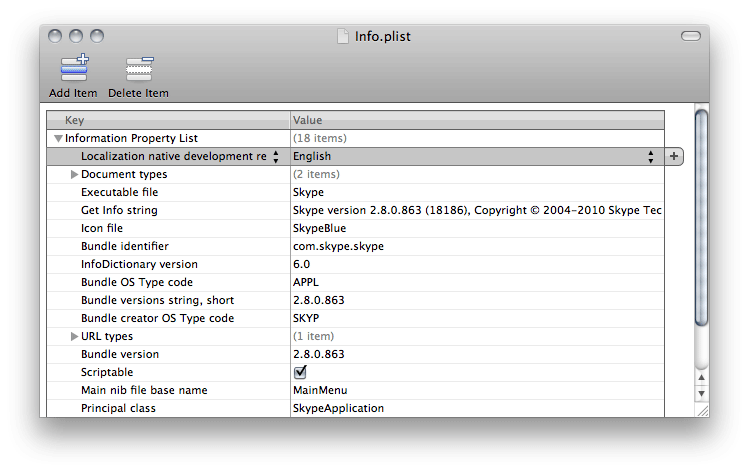The image size is (749, 472).
Task: Click the URL types label
Action: pyautogui.click(x=107, y=336)
